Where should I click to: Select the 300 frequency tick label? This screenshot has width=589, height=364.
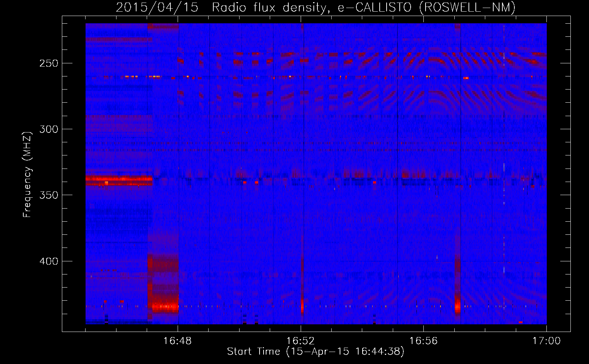pos(49,129)
